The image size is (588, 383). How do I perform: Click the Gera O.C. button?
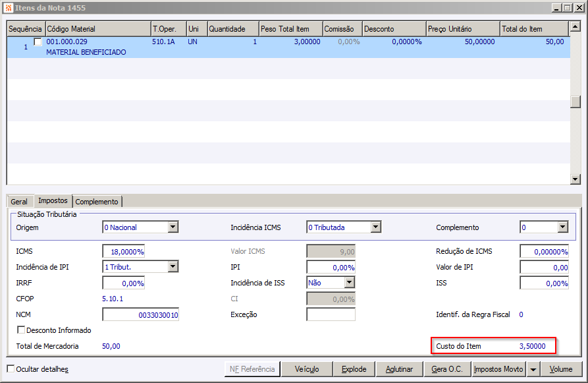click(x=447, y=369)
